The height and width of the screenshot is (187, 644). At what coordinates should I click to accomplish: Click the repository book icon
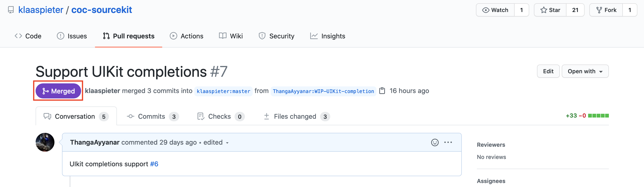(11, 10)
